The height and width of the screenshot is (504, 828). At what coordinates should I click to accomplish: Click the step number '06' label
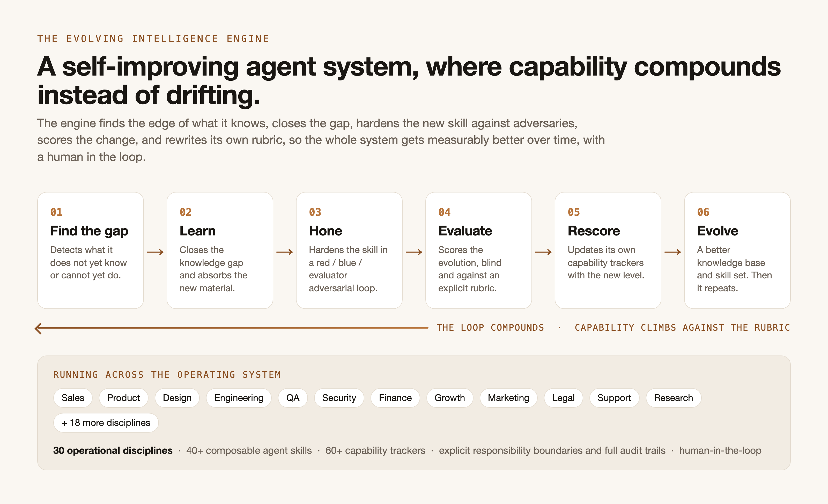coord(703,212)
